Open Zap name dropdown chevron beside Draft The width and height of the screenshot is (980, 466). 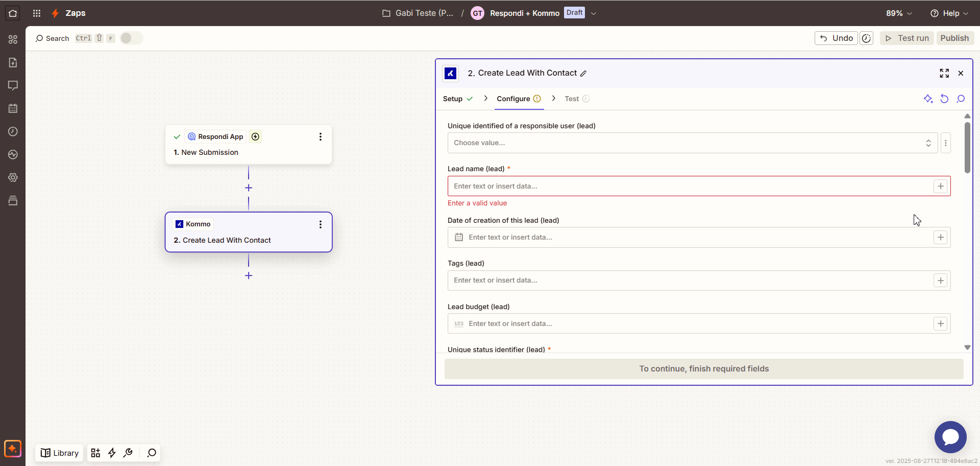pyautogui.click(x=594, y=13)
